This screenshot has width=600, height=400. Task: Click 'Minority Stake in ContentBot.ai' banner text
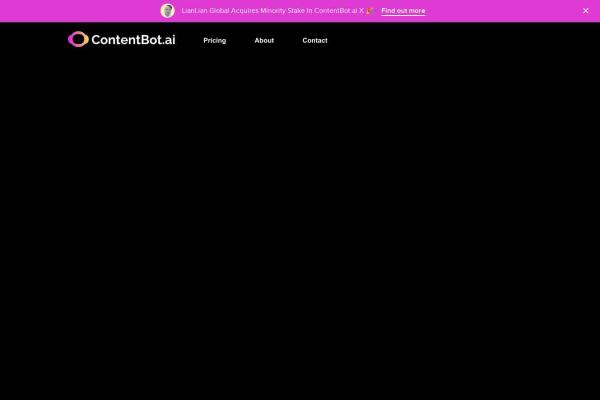[305, 11]
